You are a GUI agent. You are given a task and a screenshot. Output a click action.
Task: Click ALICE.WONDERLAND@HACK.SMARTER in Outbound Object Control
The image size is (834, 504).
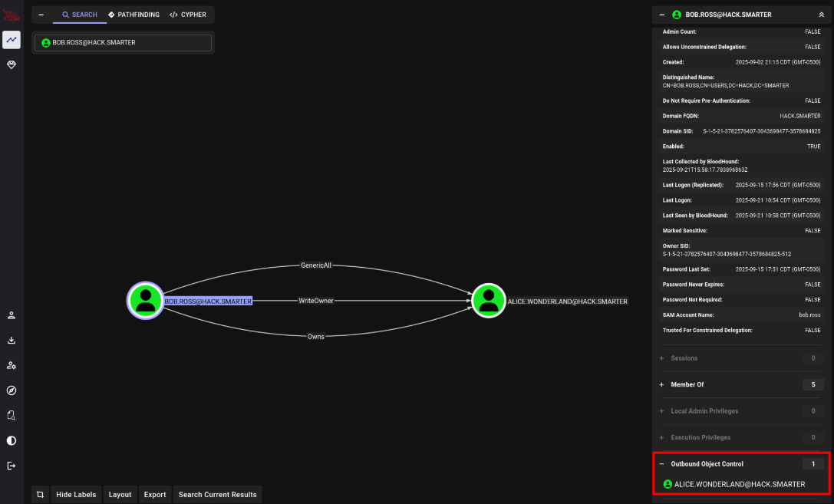click(x=739, y=484)
